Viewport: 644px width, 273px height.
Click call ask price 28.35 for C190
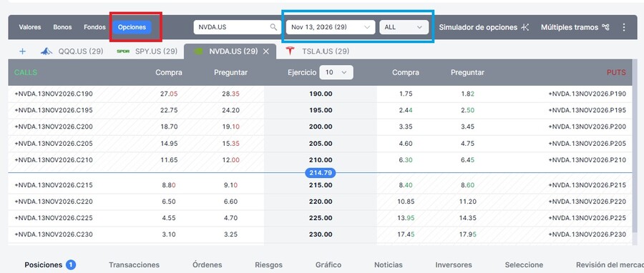coord(230,94)
